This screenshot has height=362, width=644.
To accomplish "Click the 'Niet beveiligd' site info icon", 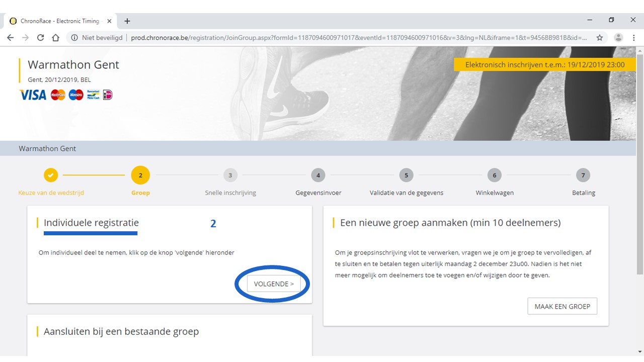I will point(74,38).
